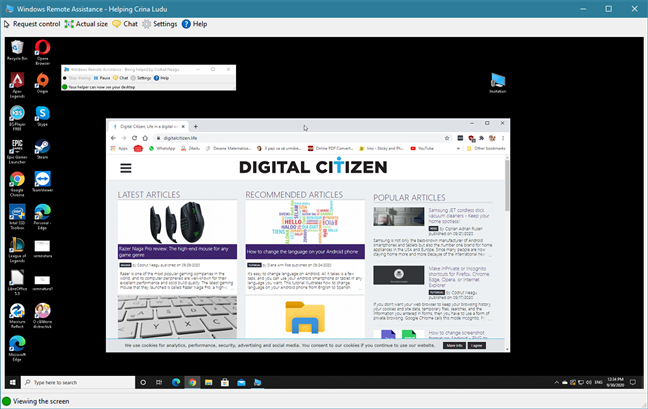The width and height of the screenshot is (648, 409).
Task: Select the Apex Legends desktop shortcut
Action: 17,85
